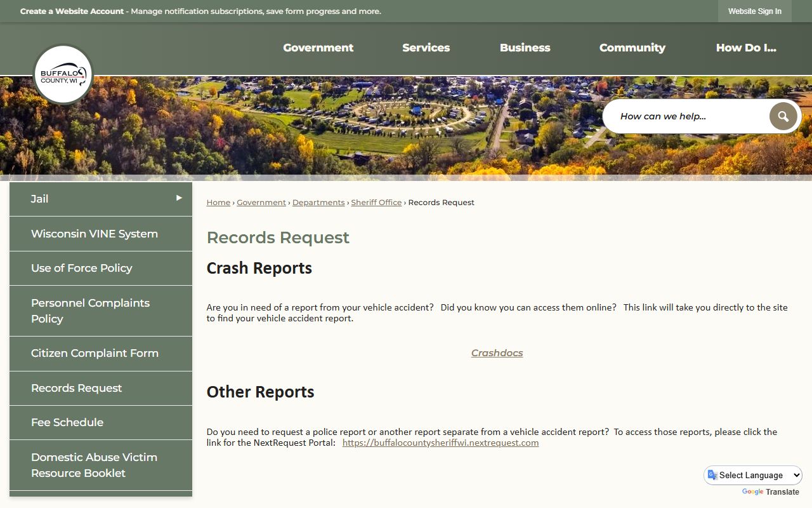Expand the Jail submenu arrow
Viewport: 812px width, 508px height.
pos(179,198)
